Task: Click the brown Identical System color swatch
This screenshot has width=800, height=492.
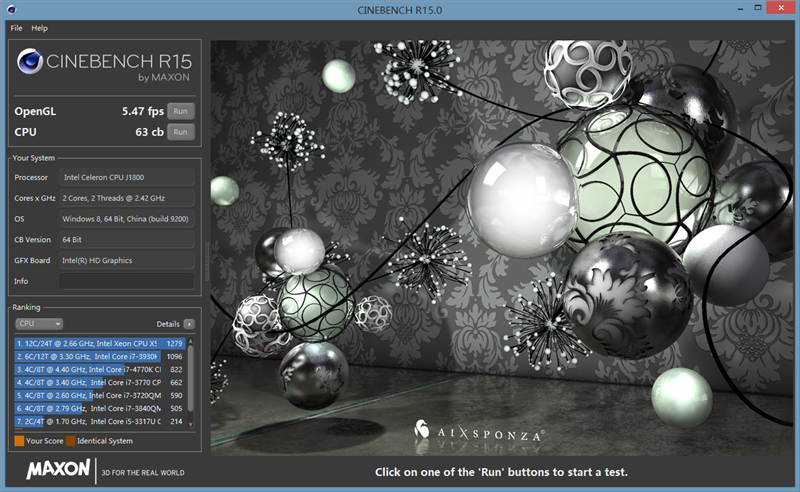Action: 71,441
